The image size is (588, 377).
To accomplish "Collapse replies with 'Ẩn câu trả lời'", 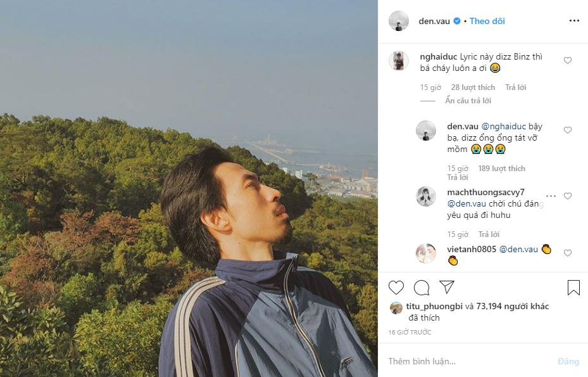I will pos(468,101).
